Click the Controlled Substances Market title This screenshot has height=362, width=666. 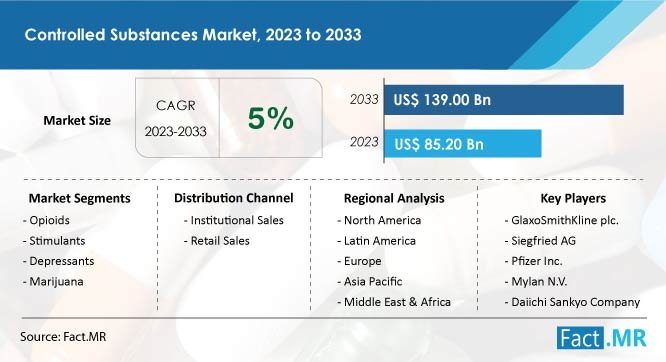193,35
